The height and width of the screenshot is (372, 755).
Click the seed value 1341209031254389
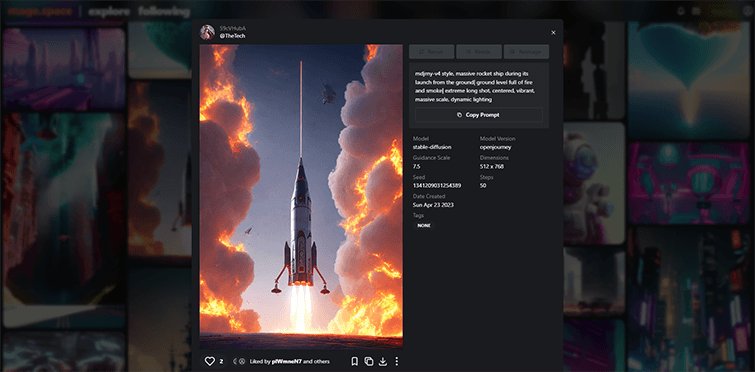click(437, 186)
